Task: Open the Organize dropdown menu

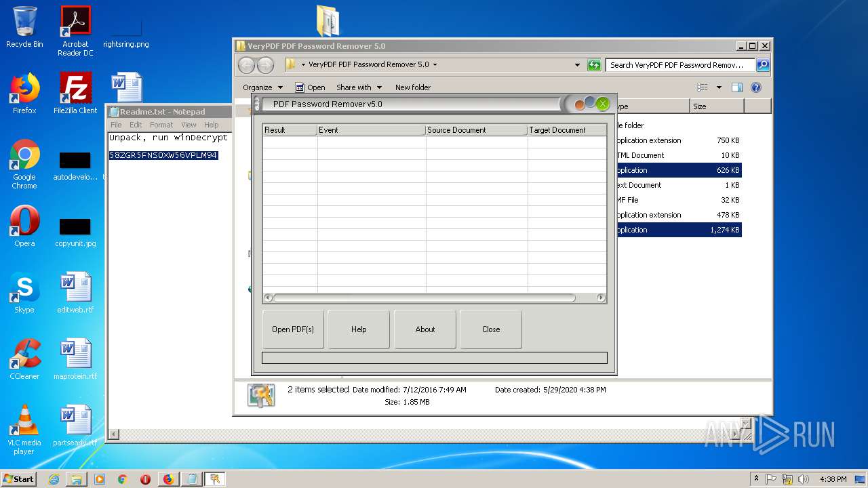Action: (x=262, y=87)
